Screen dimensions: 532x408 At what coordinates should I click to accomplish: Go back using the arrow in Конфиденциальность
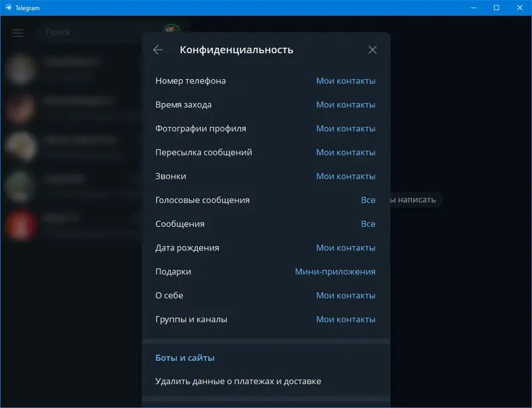pos(158,50)
